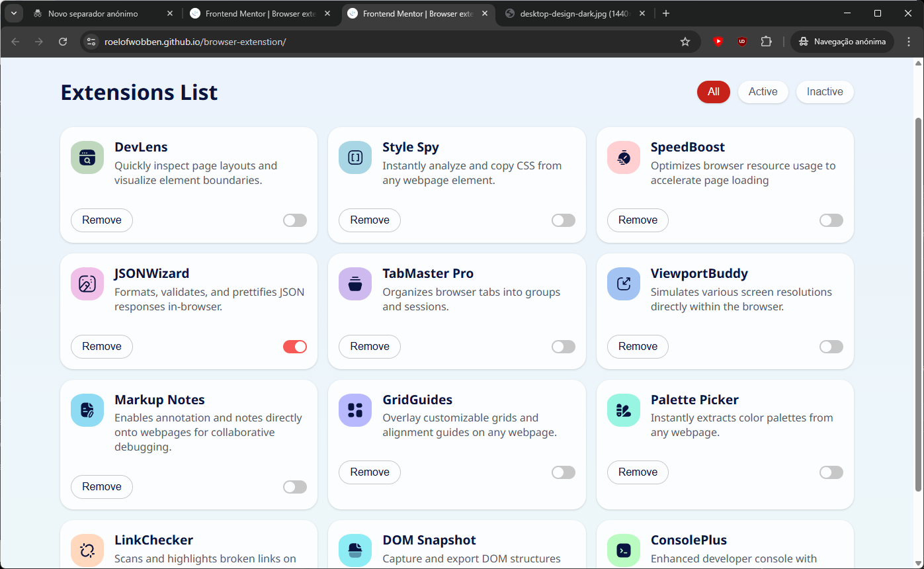Click the Navegação anónima incognito button

coord(842,42)
